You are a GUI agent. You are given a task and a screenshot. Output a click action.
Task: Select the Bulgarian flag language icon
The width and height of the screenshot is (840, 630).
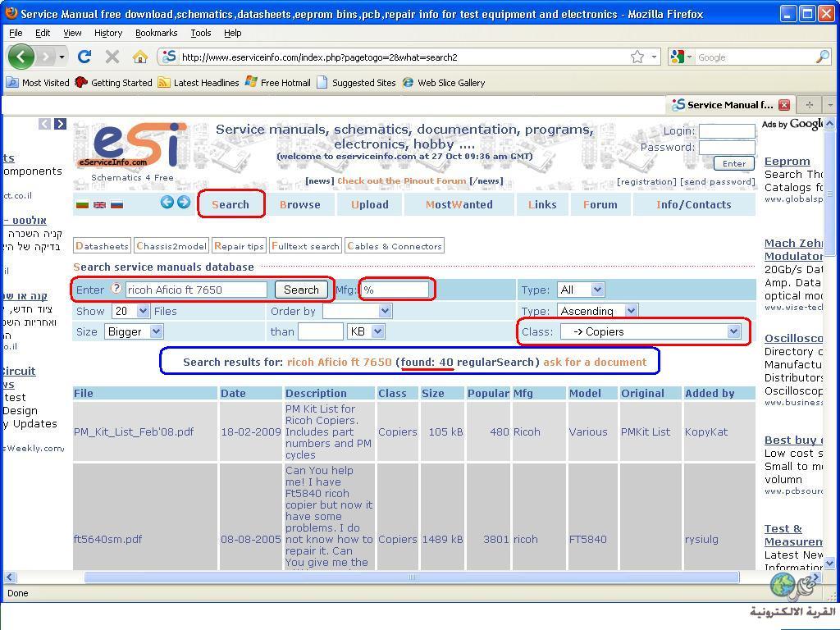(83, 204)
